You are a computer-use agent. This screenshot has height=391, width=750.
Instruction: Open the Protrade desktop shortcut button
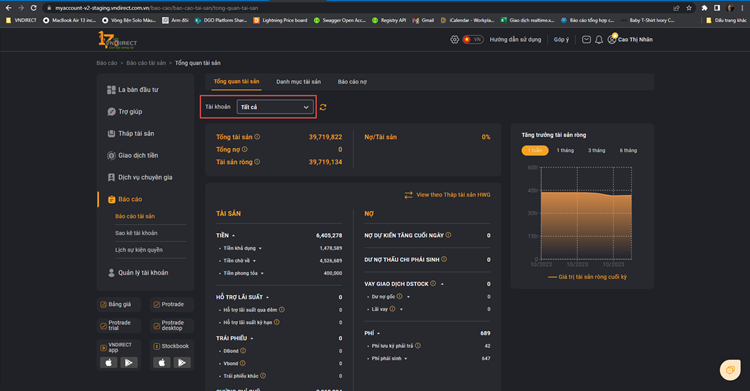click(172, 325)
